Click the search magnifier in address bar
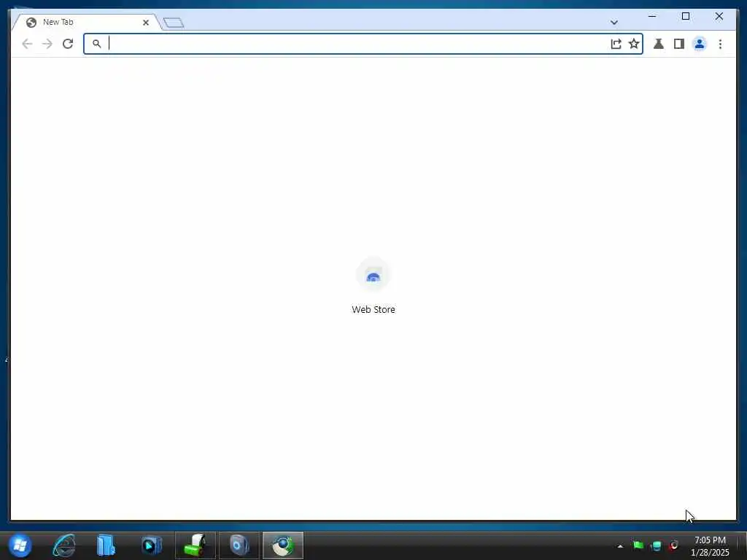The width and height of the screenshot is (747, 560). [97, 44]
